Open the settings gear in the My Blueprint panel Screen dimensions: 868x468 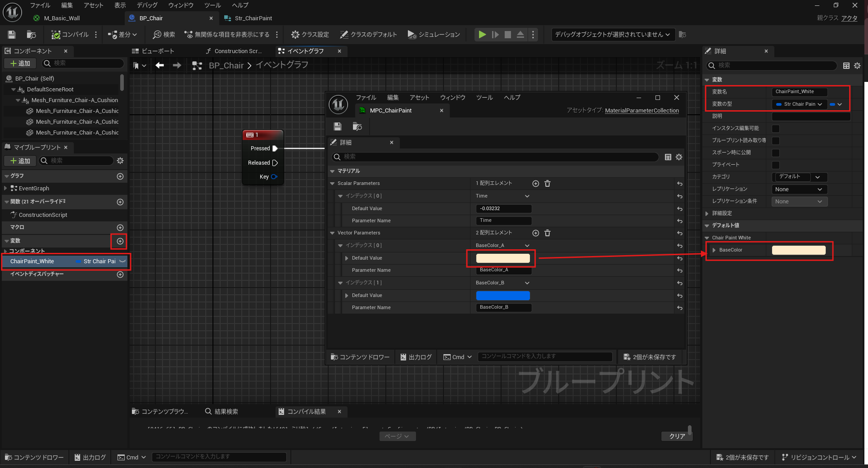point(120,161)
